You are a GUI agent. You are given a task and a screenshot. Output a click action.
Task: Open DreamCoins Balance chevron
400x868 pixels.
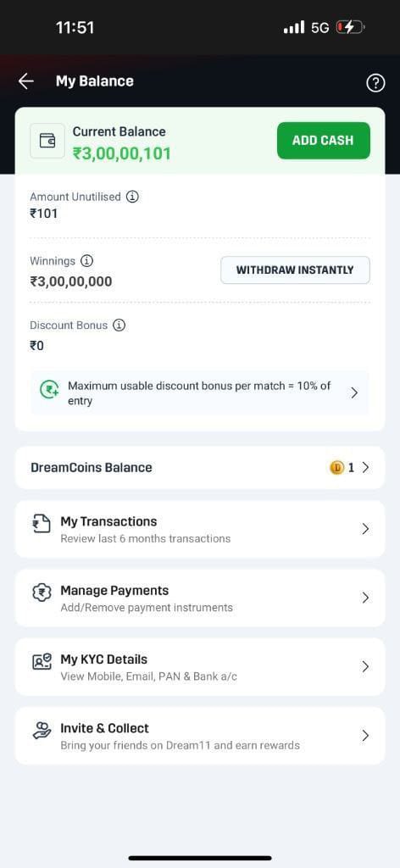(x=365, y=468)
